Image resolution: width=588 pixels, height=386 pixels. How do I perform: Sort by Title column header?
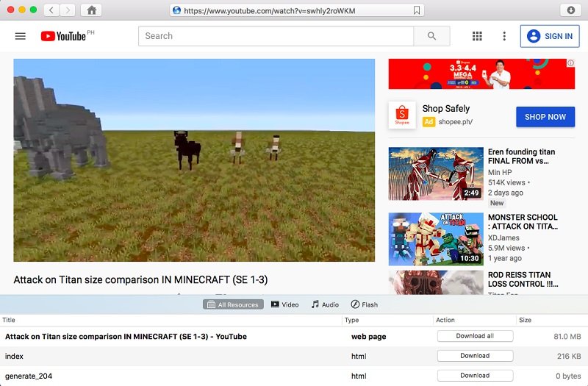click(171, 320)
